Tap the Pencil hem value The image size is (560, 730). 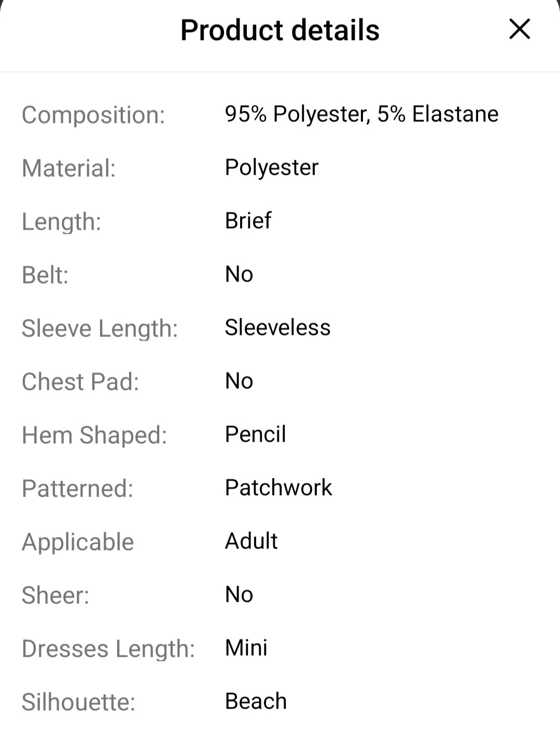click(255, 434)
